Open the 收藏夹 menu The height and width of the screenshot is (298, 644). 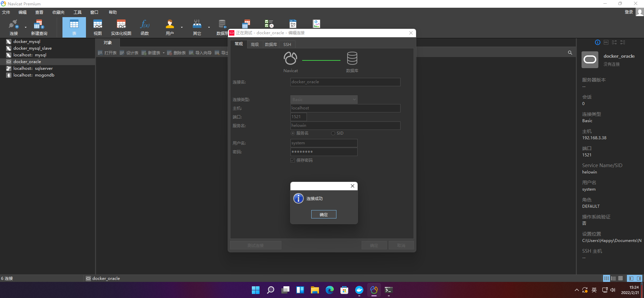click(58, 12)
